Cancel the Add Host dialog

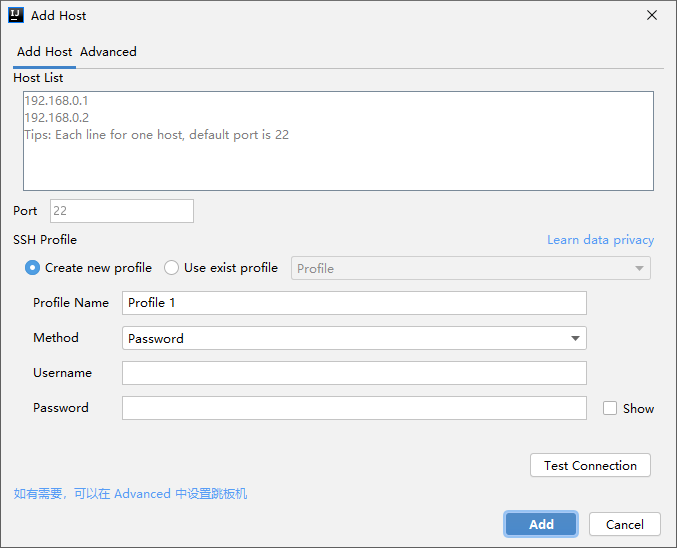pyautogui.click(x=625, y=524)
